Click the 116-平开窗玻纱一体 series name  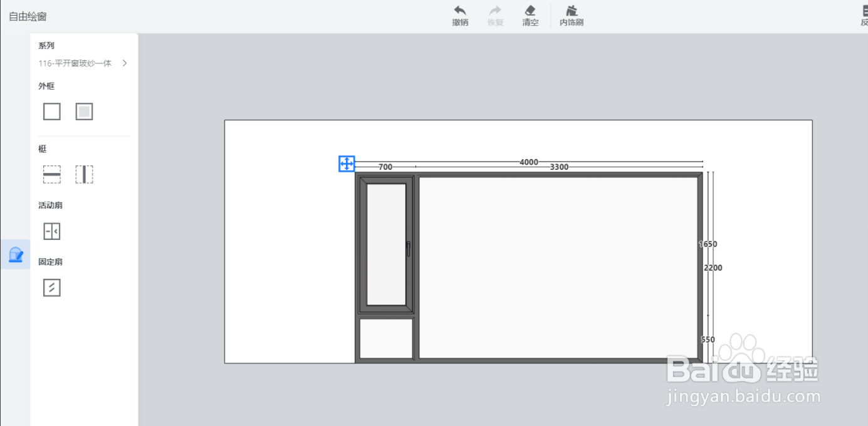point(75,63)
